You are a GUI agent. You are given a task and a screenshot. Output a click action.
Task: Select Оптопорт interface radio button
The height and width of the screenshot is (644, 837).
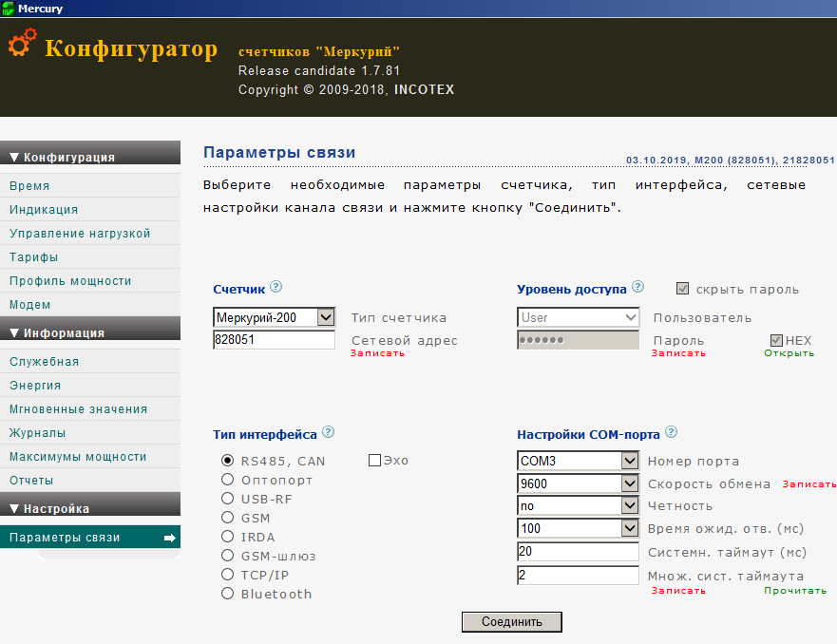pyautogui.click(x=228, y=479)
